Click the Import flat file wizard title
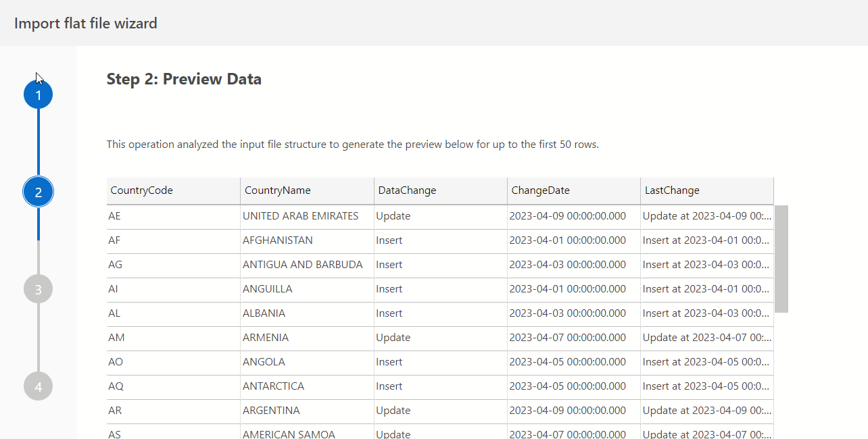The height and width of the screenshot is (439, 868). point(86,24)
